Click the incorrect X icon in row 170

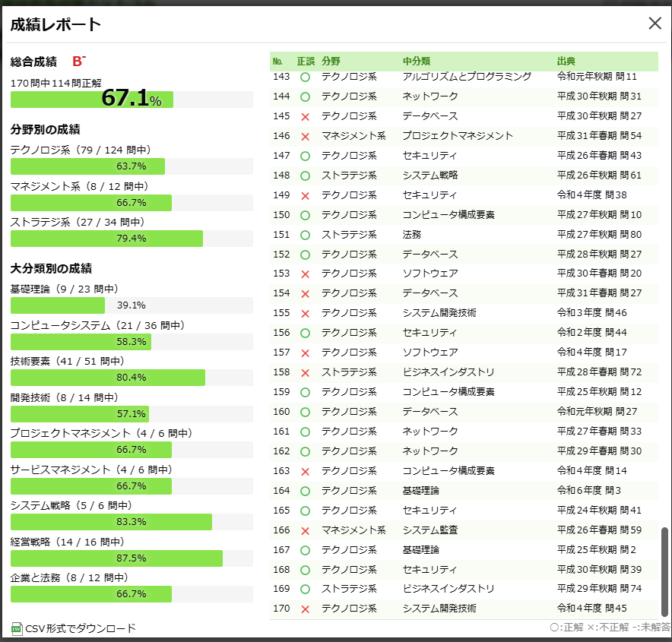tap(305, 609)
